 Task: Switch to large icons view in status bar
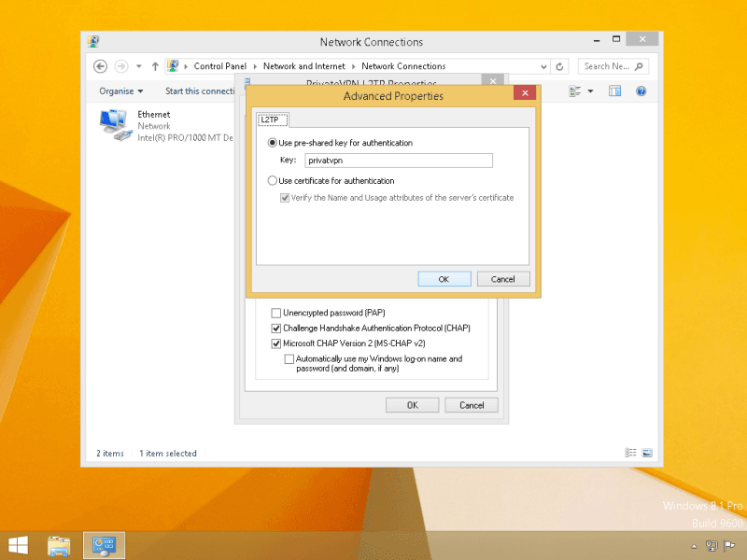647,454
